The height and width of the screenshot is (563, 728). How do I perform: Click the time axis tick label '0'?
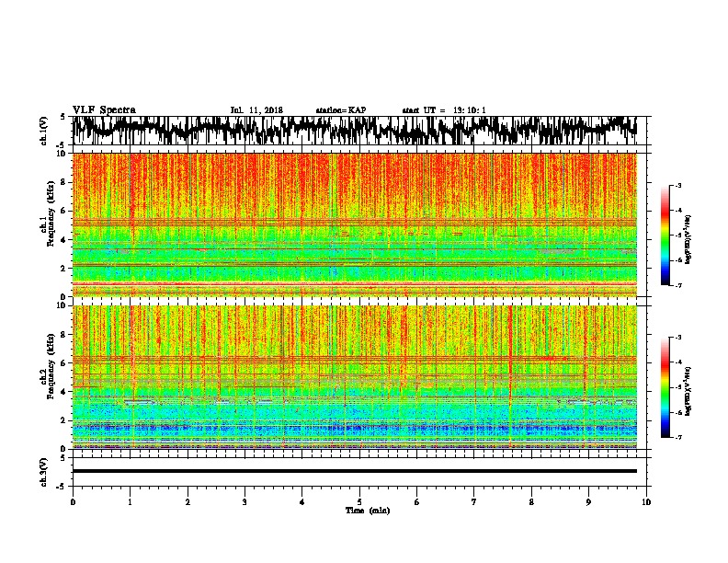(73, 502)
